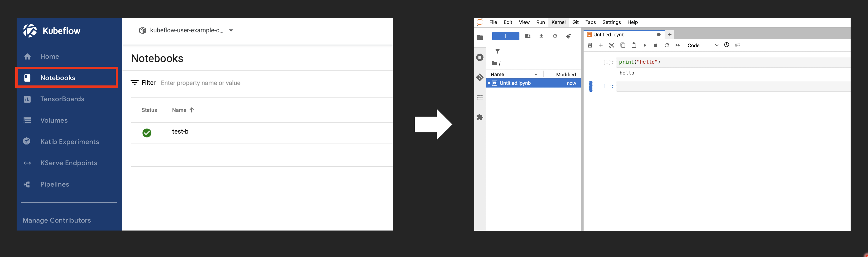Screen dimensions: 868x257
Task: Go to Pipelines in Kubeflow sidebar
Action: click(x=55, y=184)
